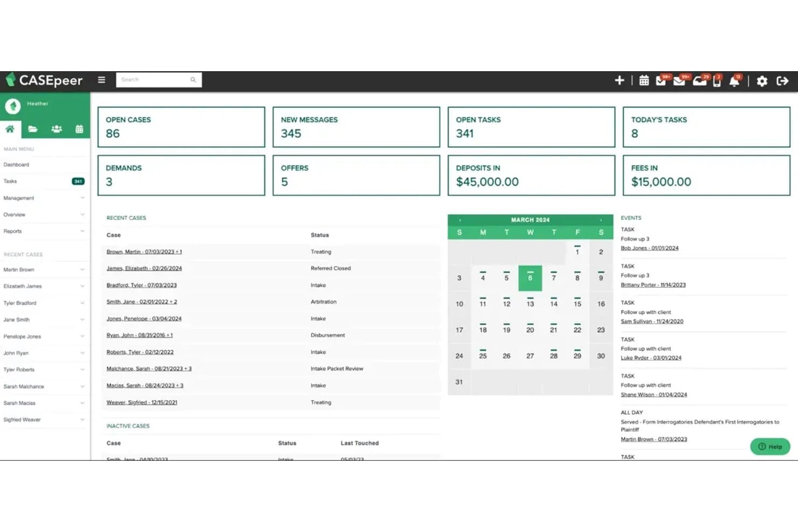Image resolution: width=798 pixels, height=532 pixels.
Task: Select the calendar tab icon in sidebar
Action: click(x=79, y=129)
